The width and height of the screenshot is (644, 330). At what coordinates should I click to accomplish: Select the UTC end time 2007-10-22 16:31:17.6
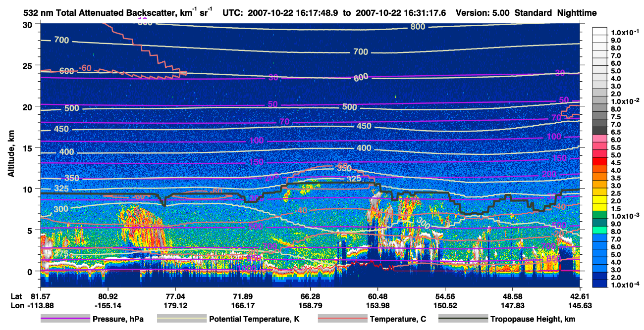(400, 13)
